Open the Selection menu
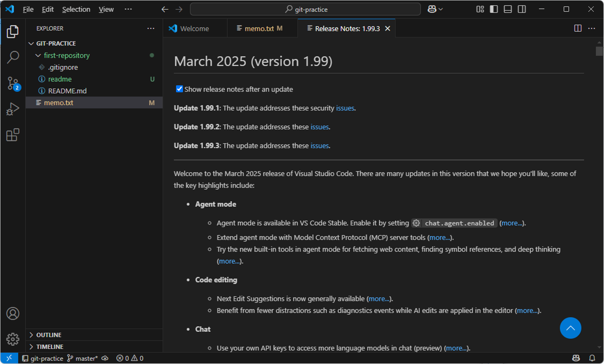This screenshot has width=604, height=364. [76, 9]
